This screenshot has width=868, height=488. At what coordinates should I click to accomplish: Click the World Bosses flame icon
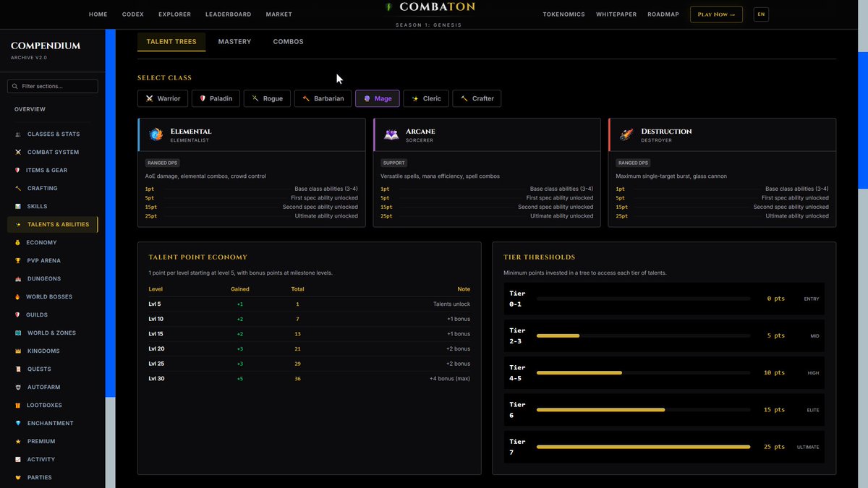coord(18,297)
